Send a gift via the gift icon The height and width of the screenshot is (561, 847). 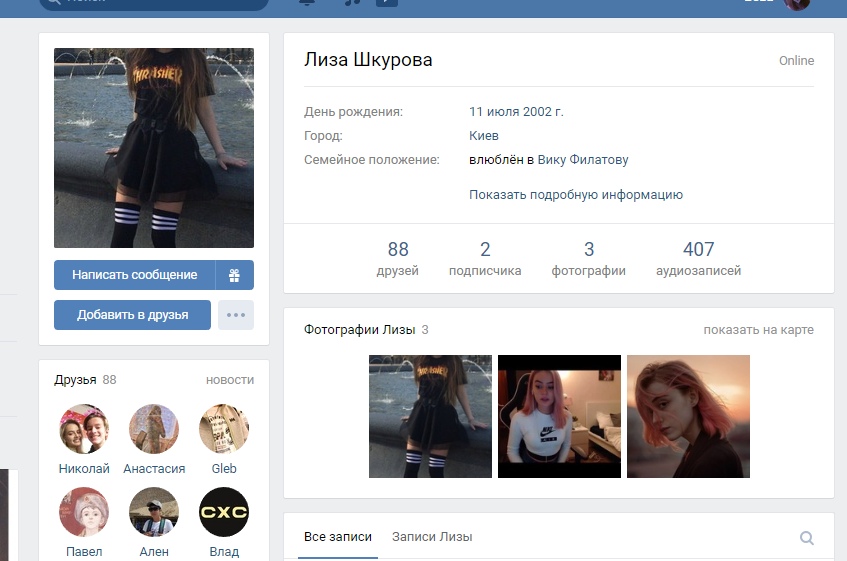point(234,275)
